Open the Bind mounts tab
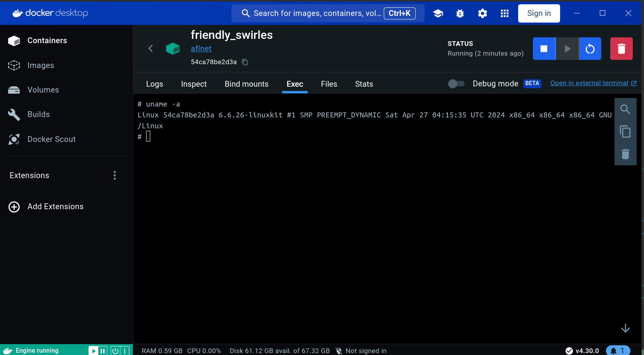This screenshot has width=644, height=355. (246, 84)
